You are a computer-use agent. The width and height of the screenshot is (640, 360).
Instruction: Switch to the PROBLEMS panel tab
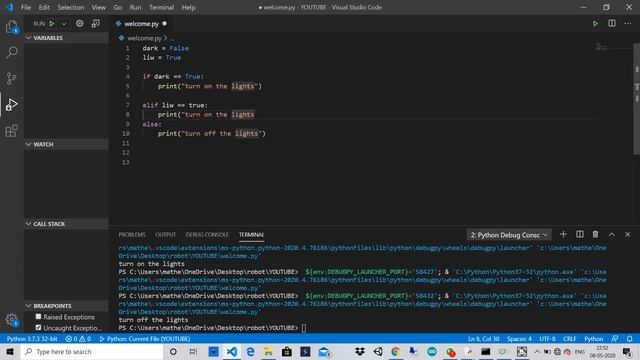[x=132, y=235]
